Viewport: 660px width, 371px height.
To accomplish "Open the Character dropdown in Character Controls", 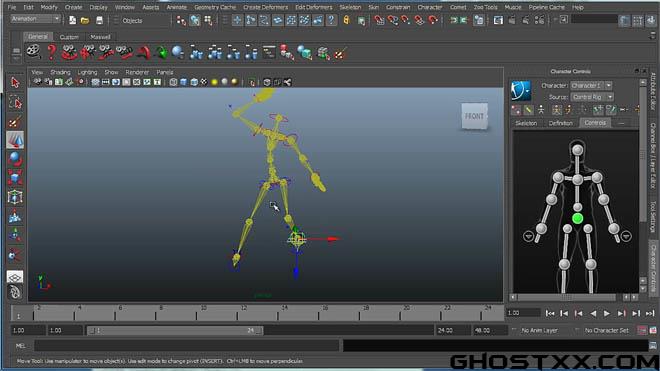I will 591,85.
